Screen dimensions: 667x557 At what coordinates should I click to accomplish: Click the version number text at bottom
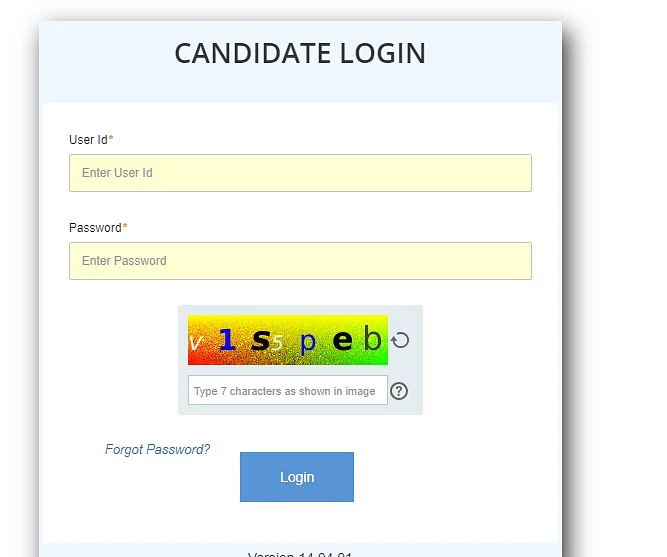click(x=300, y=553)
